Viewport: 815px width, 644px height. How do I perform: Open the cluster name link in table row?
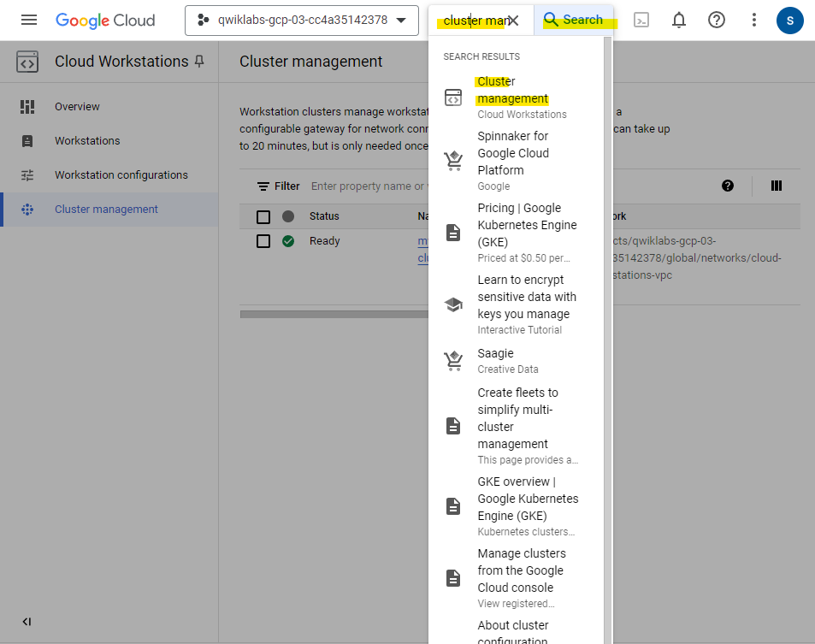coord(423,250)
